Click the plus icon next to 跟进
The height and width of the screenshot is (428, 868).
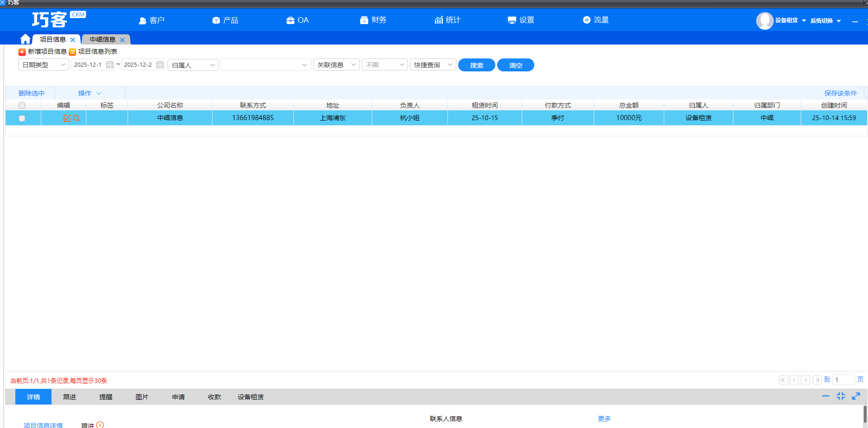pos(100,424)
